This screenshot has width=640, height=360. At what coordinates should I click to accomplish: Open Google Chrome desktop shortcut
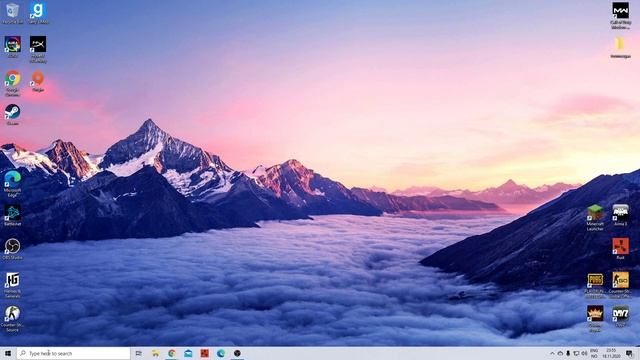pyautogui.click(x=13, y=84)
